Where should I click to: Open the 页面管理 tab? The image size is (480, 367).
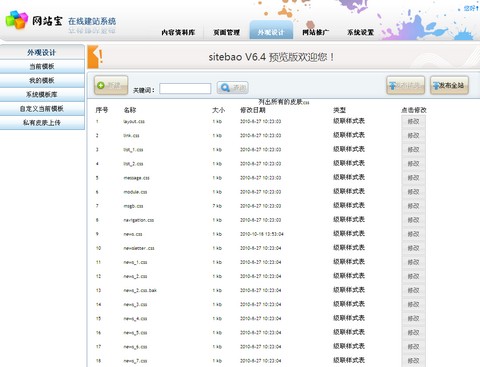point(227,32)
